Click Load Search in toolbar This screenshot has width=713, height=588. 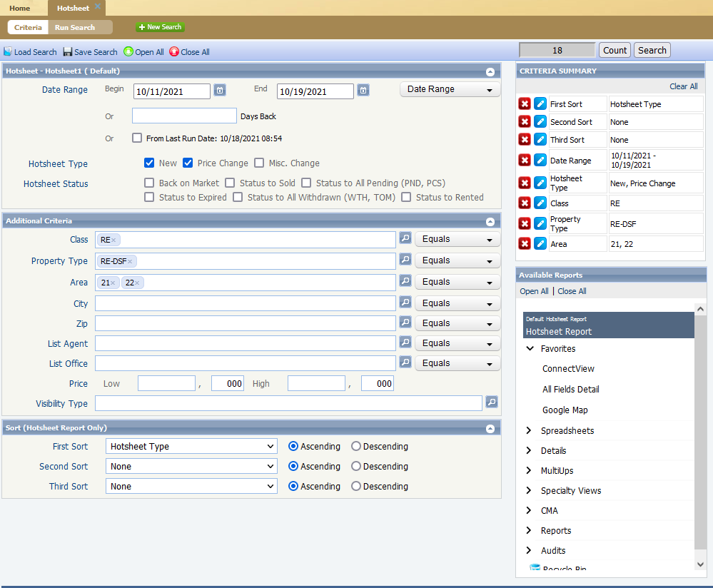click(30, 52)
